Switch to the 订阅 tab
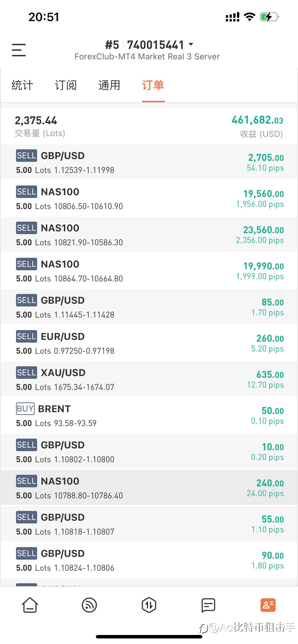The image size is (298, 644). 66,85
